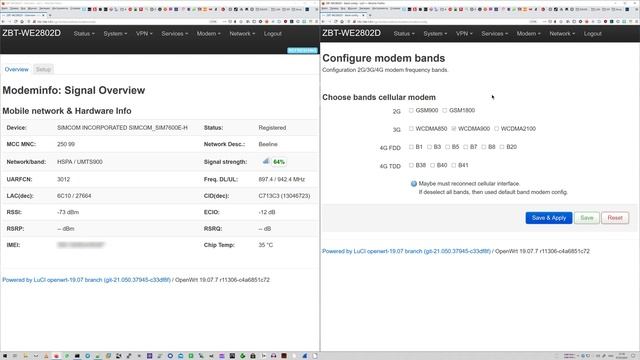Enable the GSM1800 band checkbox
This screenshot has width=640, height=360.
(x=444, y=110)
